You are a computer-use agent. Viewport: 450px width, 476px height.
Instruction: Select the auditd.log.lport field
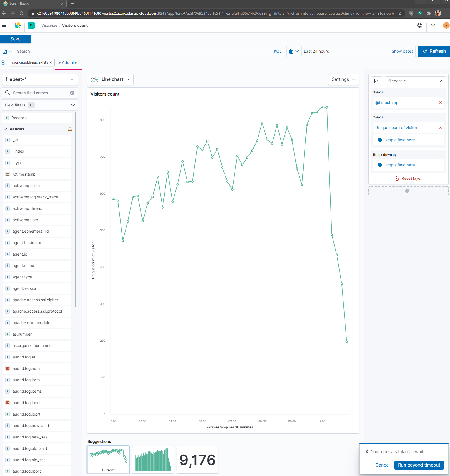37,414
